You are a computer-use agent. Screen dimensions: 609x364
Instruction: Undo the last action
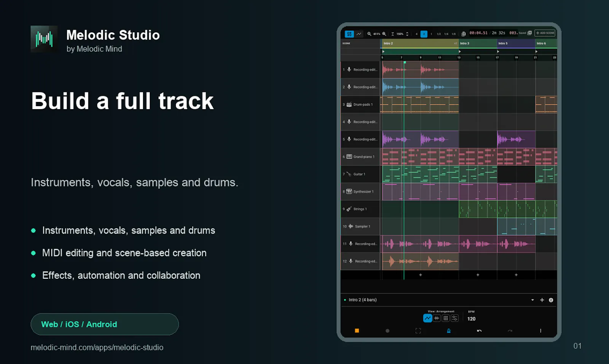point(479,331)
